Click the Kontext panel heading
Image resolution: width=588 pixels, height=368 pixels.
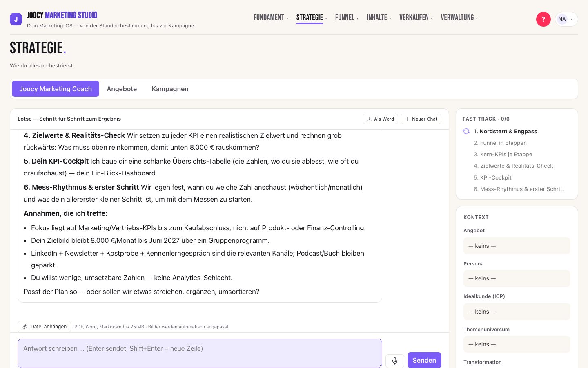tap(476, 218)
